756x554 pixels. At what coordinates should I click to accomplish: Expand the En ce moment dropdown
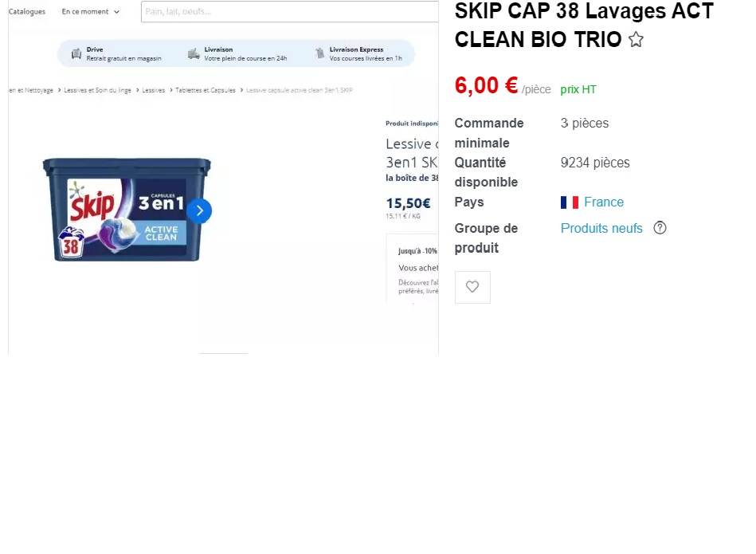click(90, 12)
